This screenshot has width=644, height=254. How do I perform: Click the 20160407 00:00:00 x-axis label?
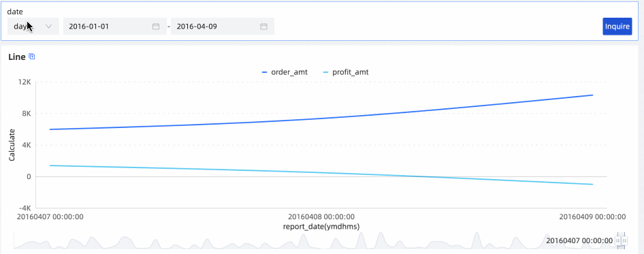tap(50, 217)
